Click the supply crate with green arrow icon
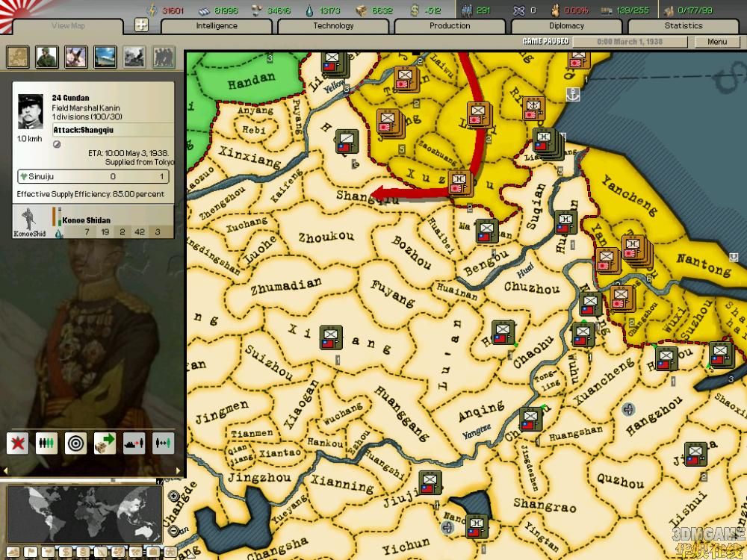Image resolution: width=747 pixels, height=560 pixels. click(105, 443)
